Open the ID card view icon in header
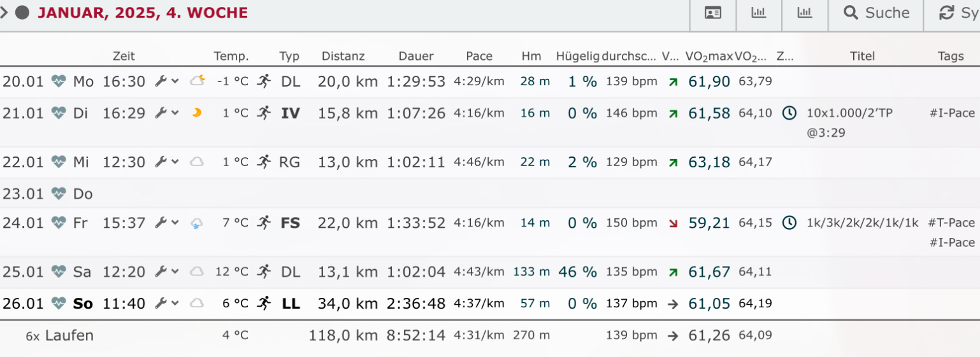The height and width of the screenshot is (357, 980). pos(713,13)
